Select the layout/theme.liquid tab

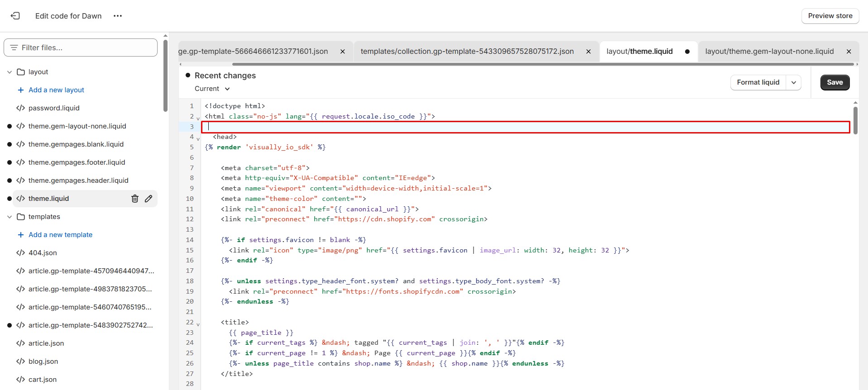pyautogui.click(x=639, y=52)
